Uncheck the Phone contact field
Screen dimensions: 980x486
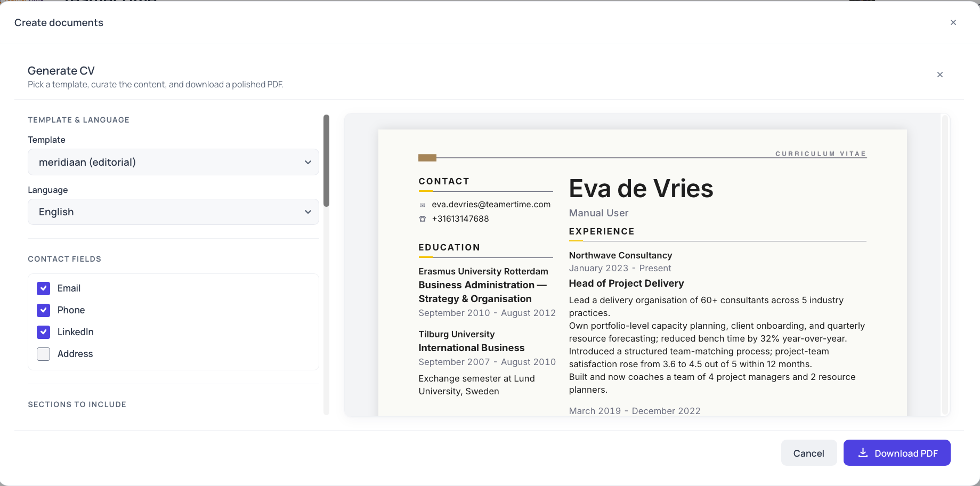coord(44,310)
